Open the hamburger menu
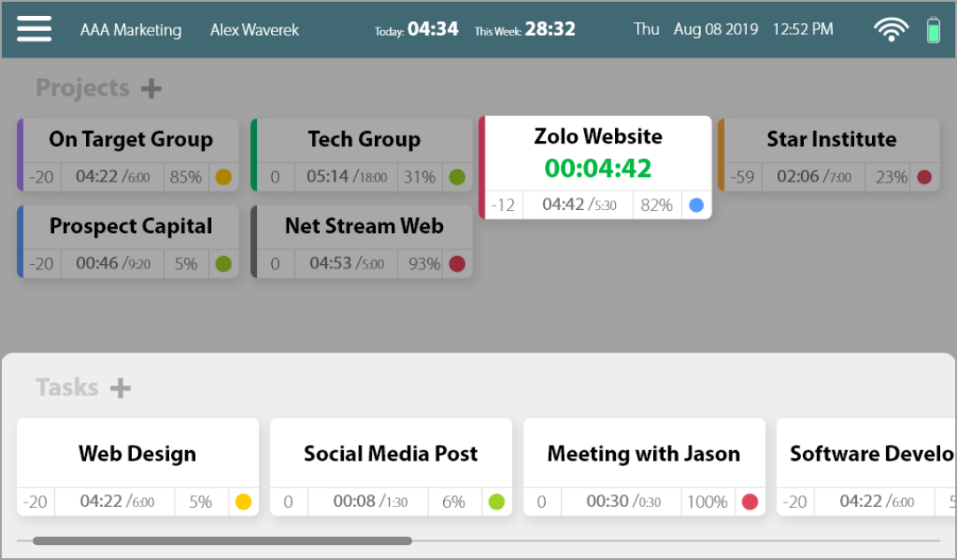 click(34, 29)
